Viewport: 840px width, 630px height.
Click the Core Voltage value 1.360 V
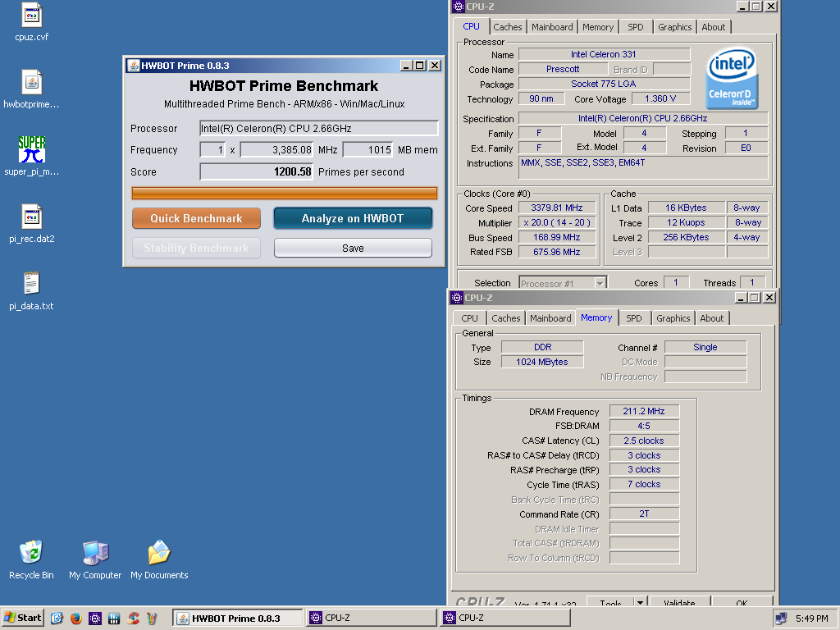[x=660, y=98]
